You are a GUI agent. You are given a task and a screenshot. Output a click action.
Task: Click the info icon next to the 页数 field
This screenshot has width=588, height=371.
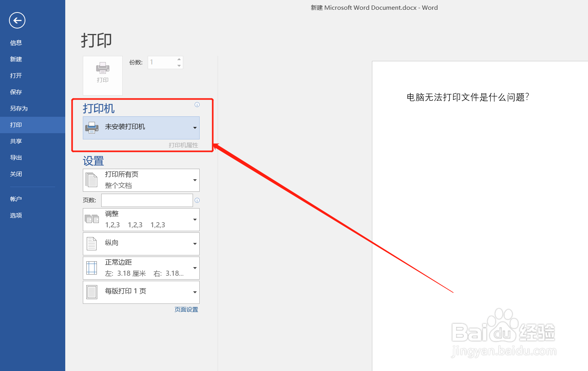click(x=197, y=200)
